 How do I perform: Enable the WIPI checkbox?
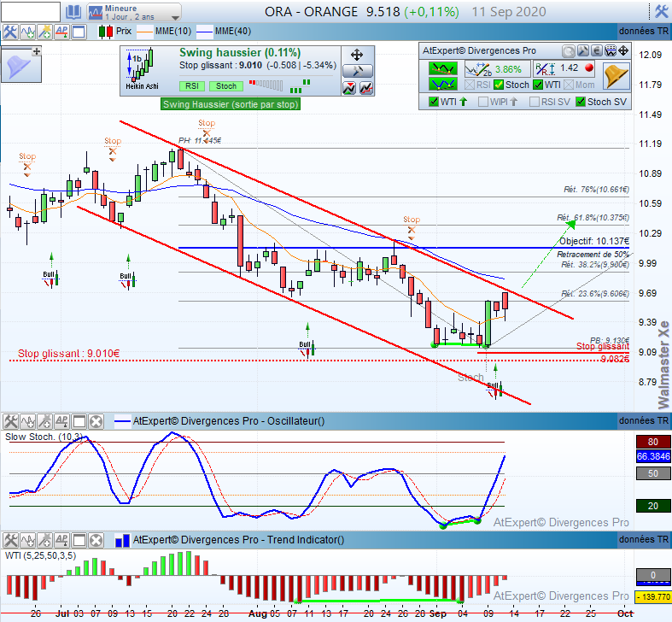tap(483, 102)
